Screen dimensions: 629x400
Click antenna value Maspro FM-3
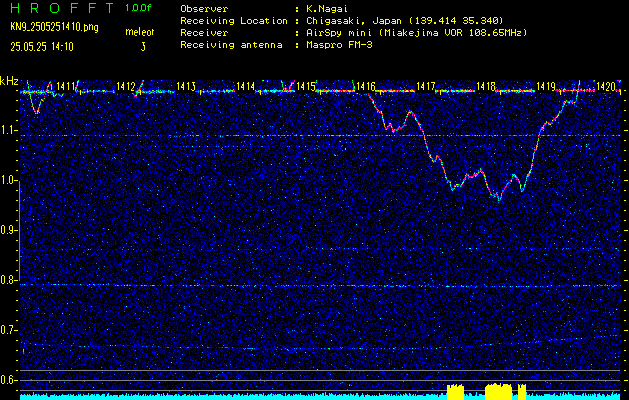(x=339, y=45)
